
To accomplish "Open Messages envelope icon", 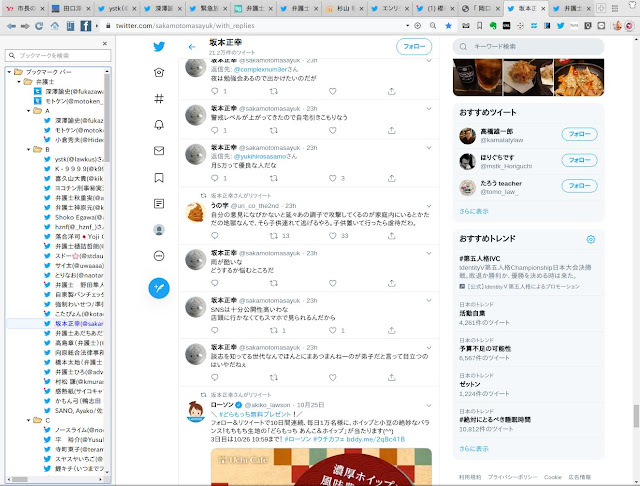I will (159, 151).
